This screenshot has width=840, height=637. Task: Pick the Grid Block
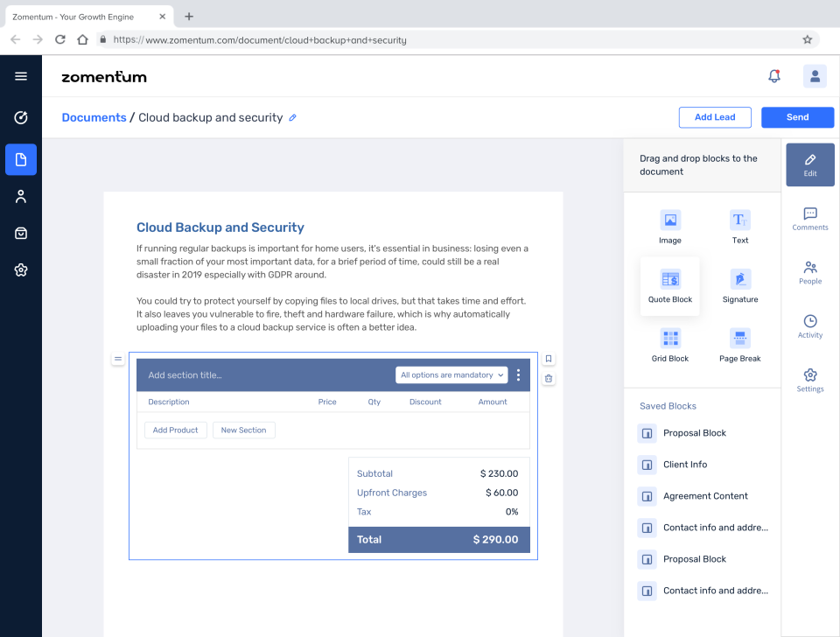pyautogui.click(x=670, y=345)
